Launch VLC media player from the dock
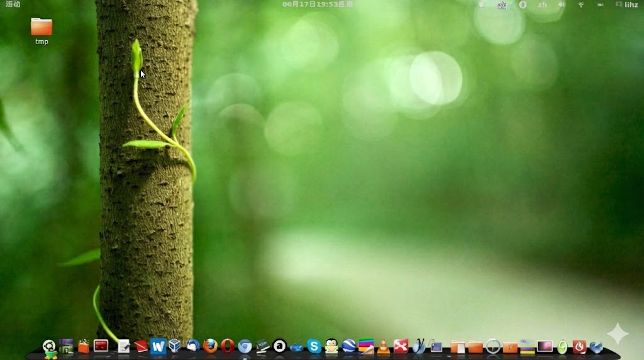Image resolution: width=644 pixels, height=360 pixels. [383, 347]
